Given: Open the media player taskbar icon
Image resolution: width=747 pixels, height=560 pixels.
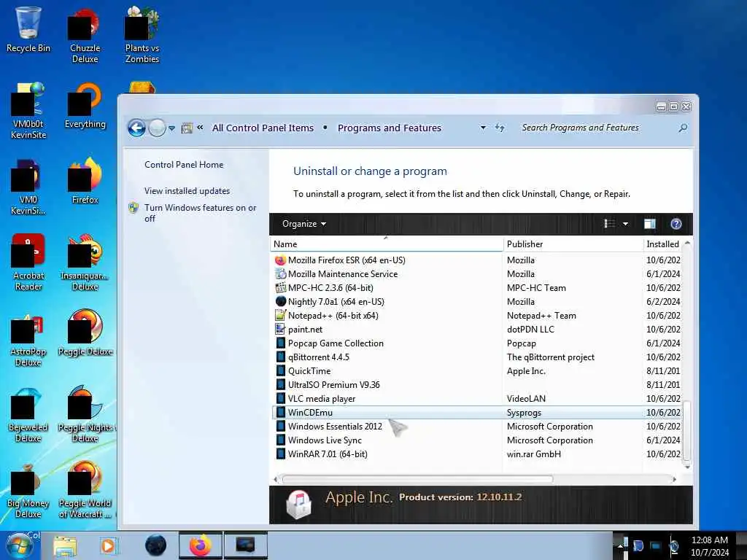Looking at the screenshot, I should (108, 545).
